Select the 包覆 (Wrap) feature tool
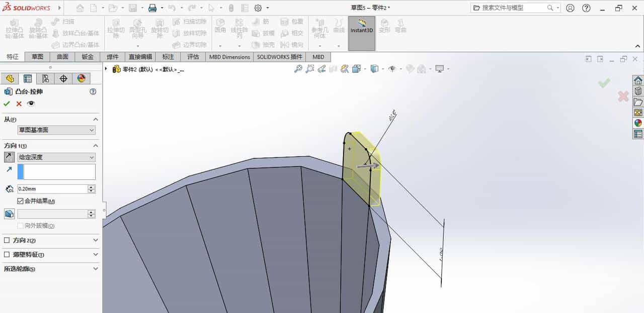Screen dimensions: 644x313 click(x=293, y=22)
